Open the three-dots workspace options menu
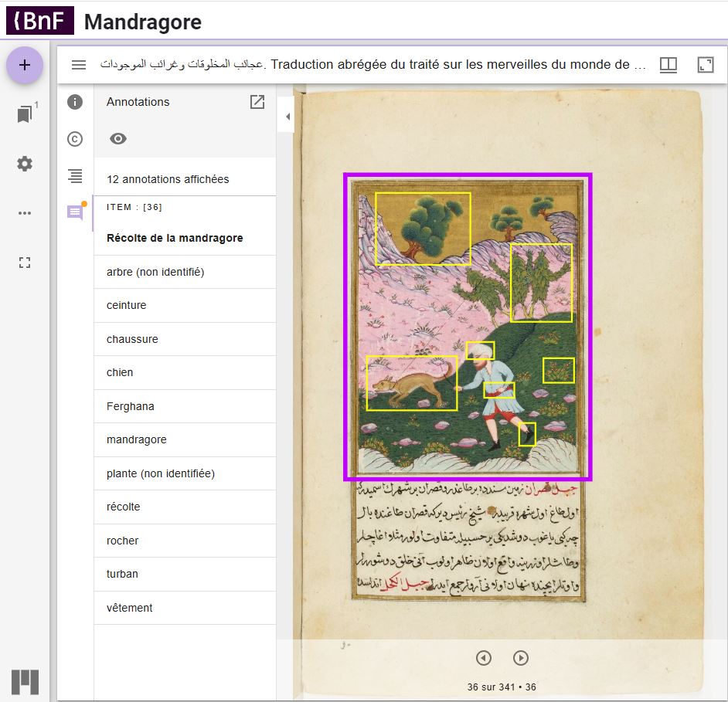The image size is (728, 702). point(25,213)
